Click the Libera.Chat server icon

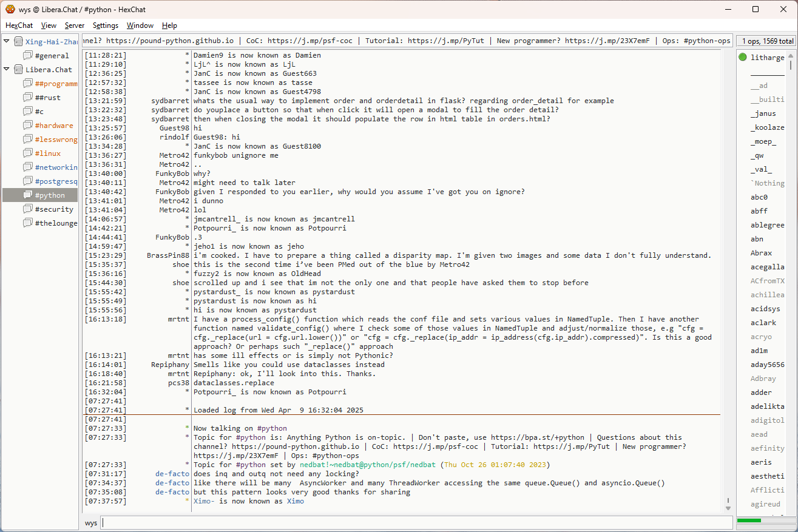(x=18, y=70)
